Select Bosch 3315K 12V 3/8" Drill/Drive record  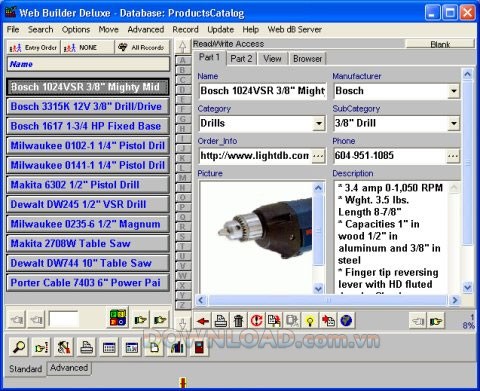coord(88,106)
